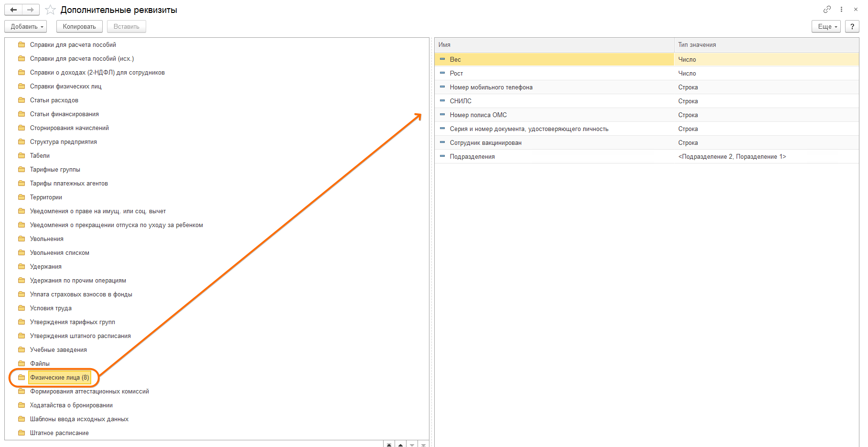Select the Территории folder
The height and width of the screenshot is (447, 868).
(46, 197)
